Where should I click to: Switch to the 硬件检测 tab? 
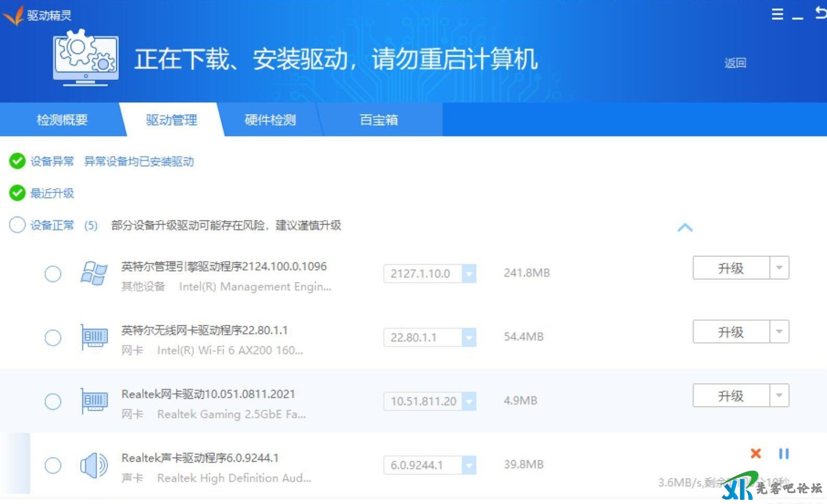pos(270,120)
